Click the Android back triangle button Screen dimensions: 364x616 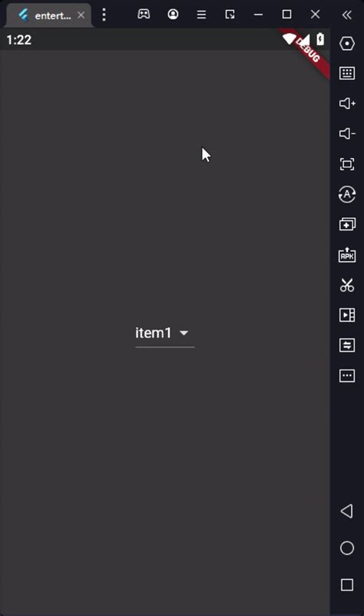pos(347,511)
